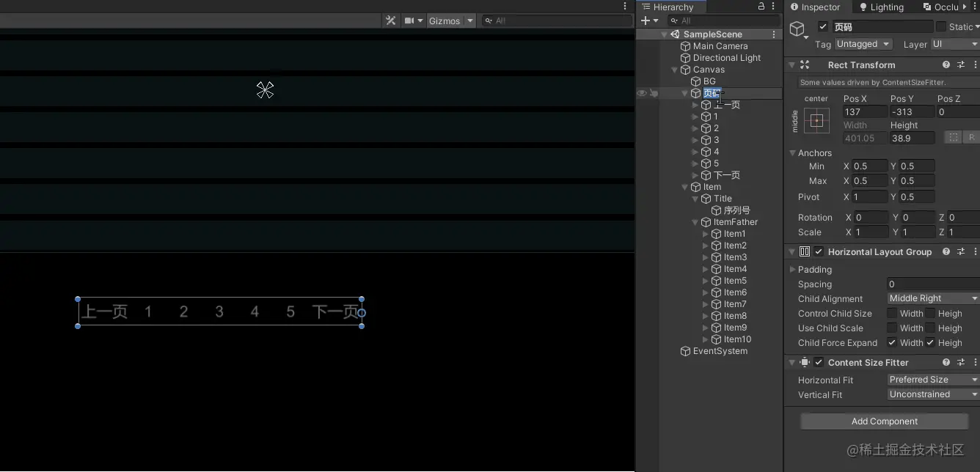This screenshot has height=472, width=980.
Task: Click the object name field 页码
Action: (x=882, y=27)
